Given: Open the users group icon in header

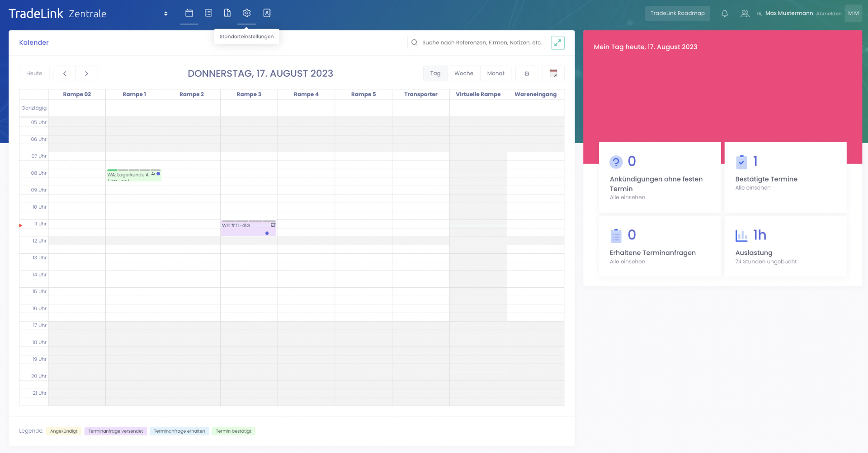Looking at the screenshot, I should (745, 14).
